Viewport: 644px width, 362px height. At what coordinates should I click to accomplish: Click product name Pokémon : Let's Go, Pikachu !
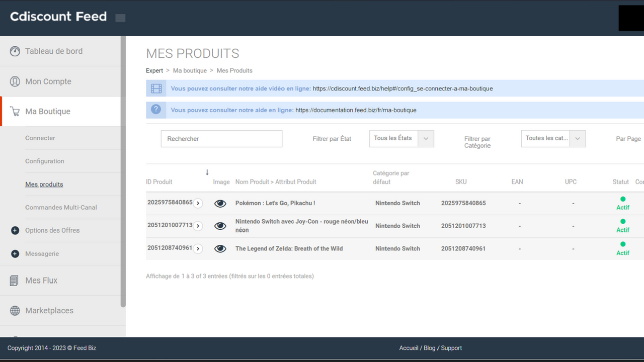(275, 203)
